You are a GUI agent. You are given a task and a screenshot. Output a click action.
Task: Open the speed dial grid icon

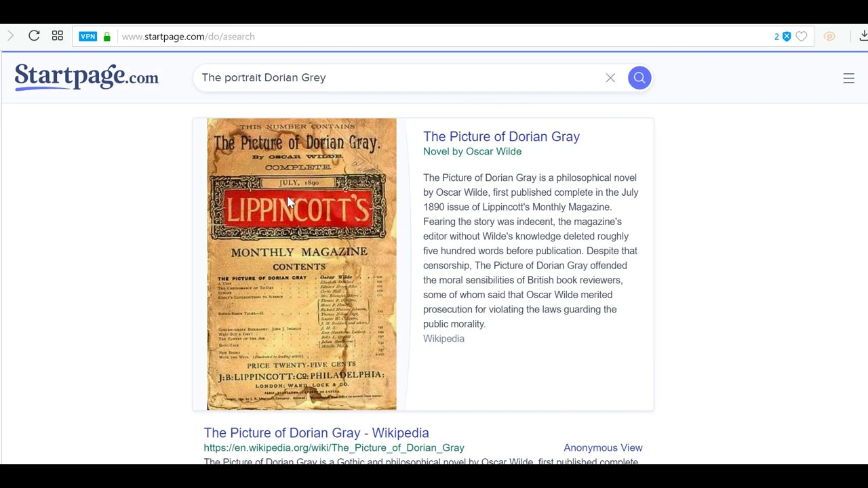coord(58,36)
